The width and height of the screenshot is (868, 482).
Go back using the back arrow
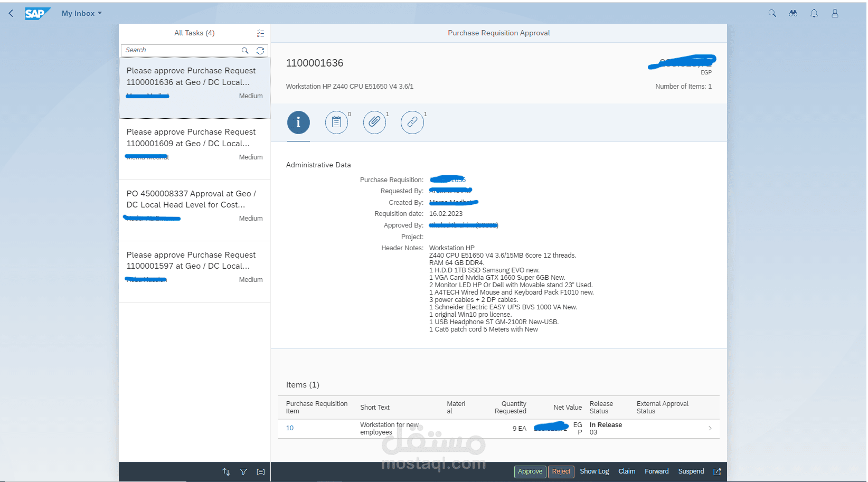(x=11, y=13)
